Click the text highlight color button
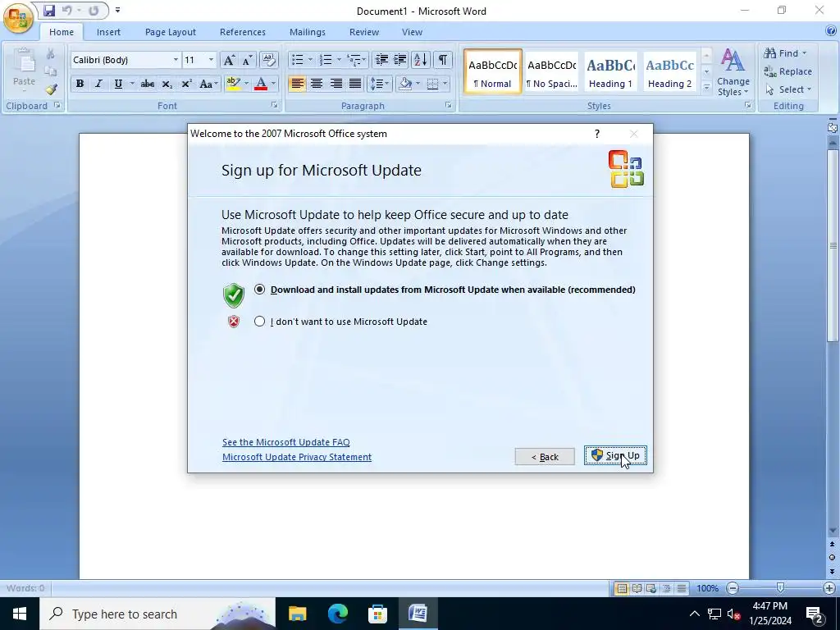The height and width of the screenshot is (630, 840). point(233,84)
